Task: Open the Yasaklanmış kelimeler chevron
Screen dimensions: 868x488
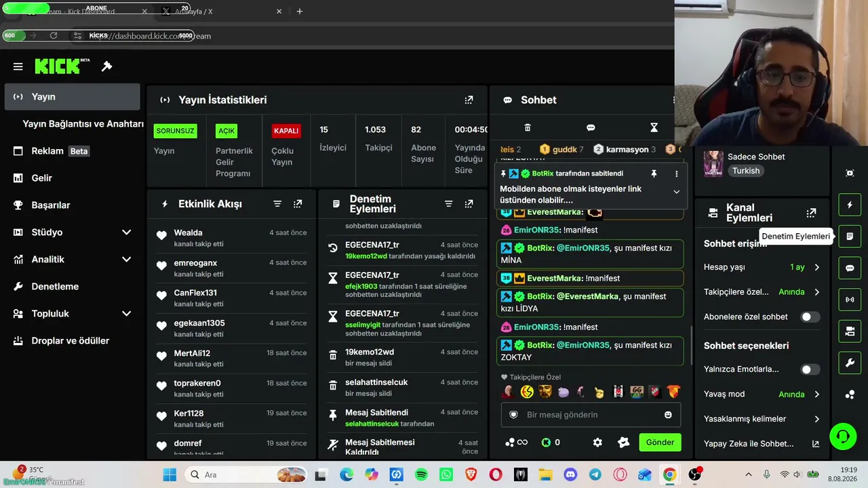Action: click(816, 419)
